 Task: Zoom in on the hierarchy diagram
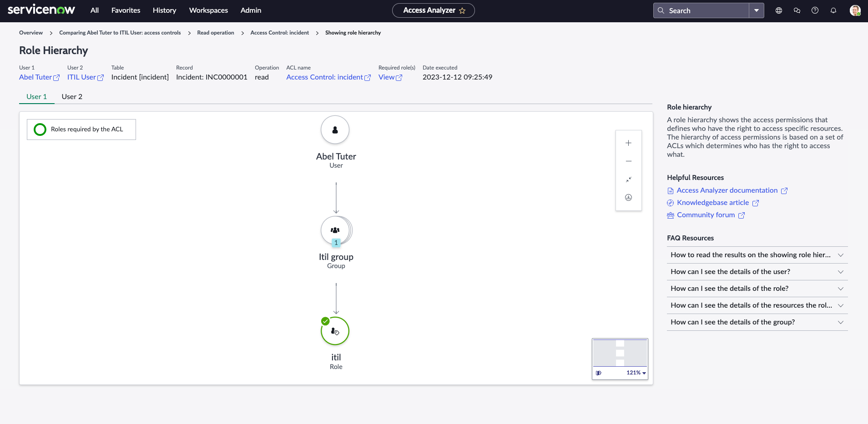628,143
